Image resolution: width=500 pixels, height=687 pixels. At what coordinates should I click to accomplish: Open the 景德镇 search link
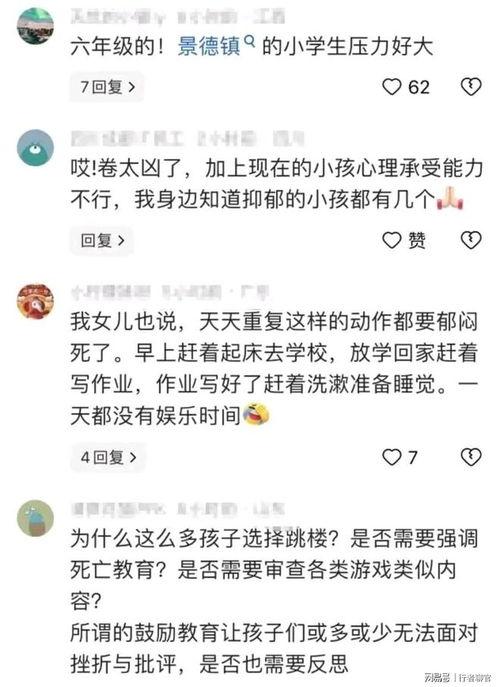pos(209,47)
